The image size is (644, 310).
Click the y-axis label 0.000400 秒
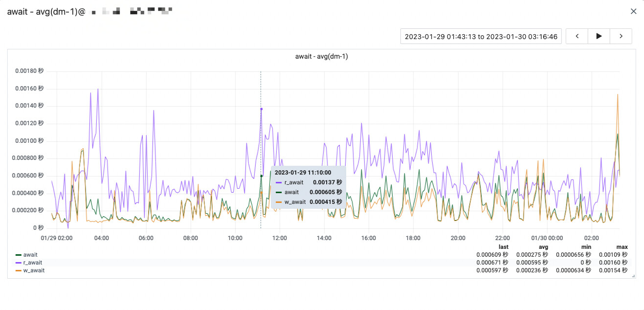[x=28, y=193]
